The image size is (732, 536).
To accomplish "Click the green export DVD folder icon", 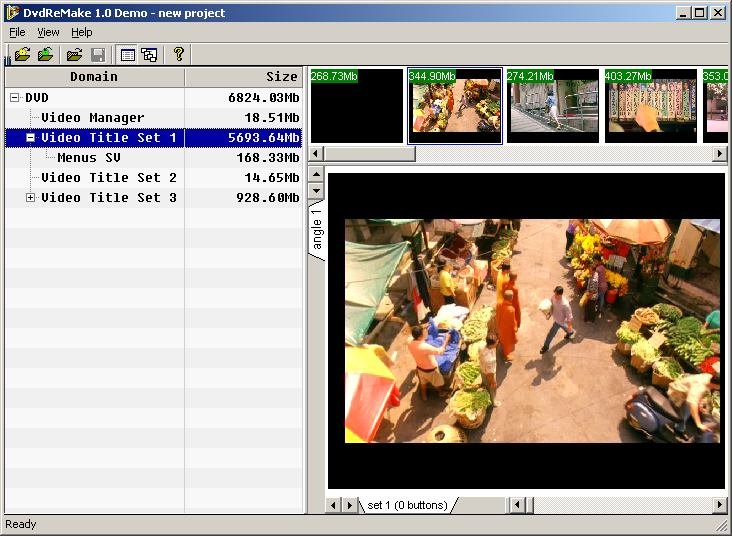I will [x=46, y=55].
